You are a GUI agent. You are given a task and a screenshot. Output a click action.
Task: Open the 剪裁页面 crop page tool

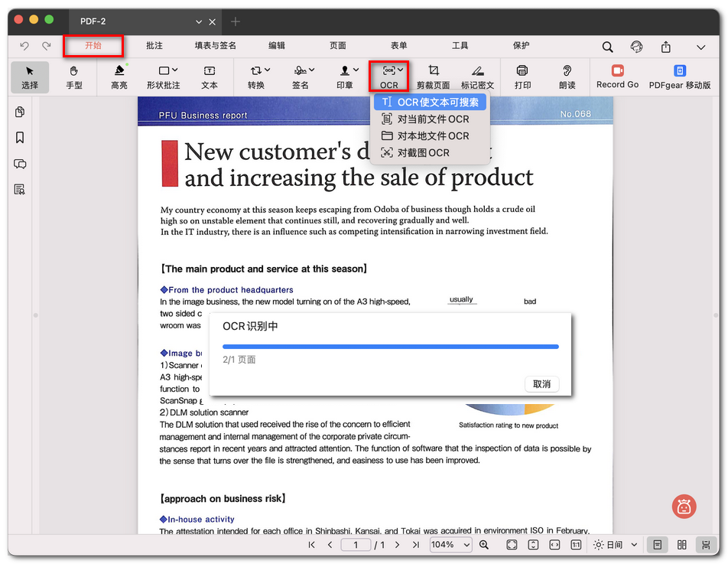(433, 77)
